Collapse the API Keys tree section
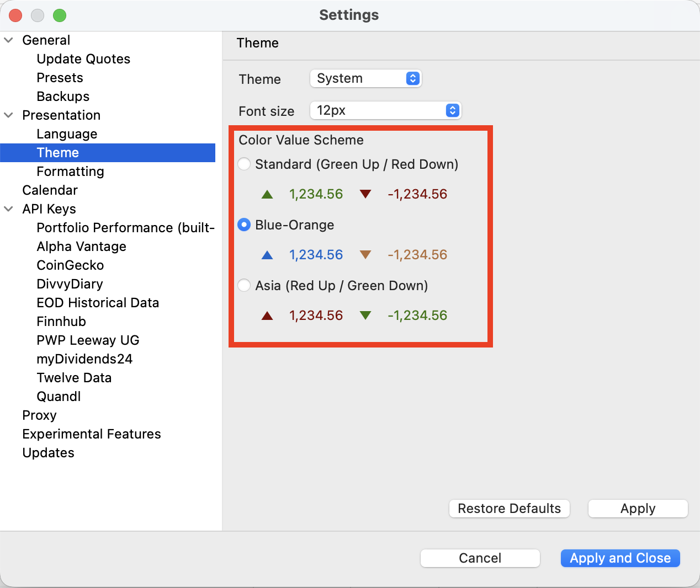This screenshot has height=588, width=700. click(x=9, y=209)
